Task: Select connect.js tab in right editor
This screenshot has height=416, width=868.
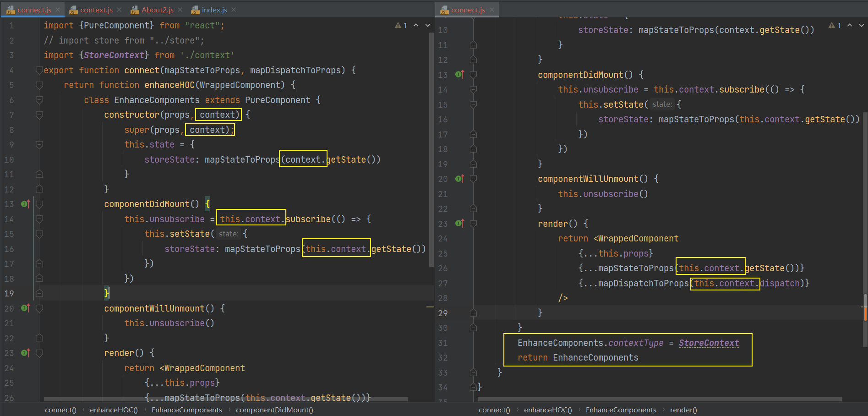Action: click(468, 10)
